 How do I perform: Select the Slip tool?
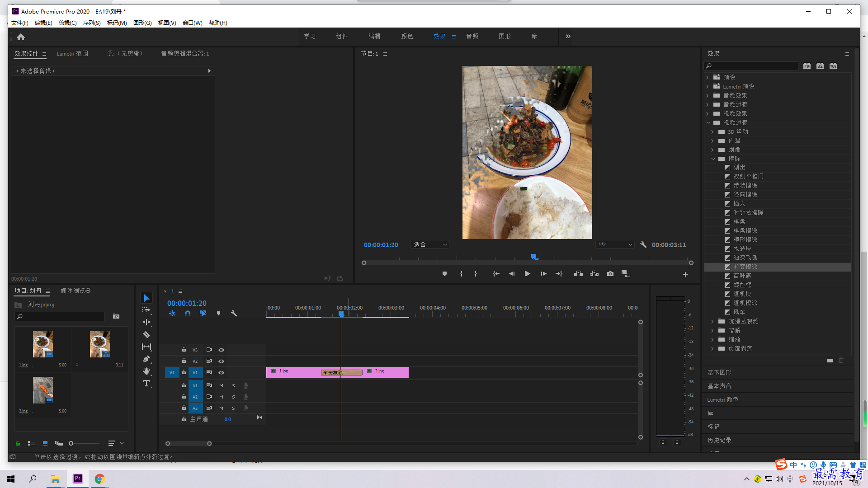point(146,347)
